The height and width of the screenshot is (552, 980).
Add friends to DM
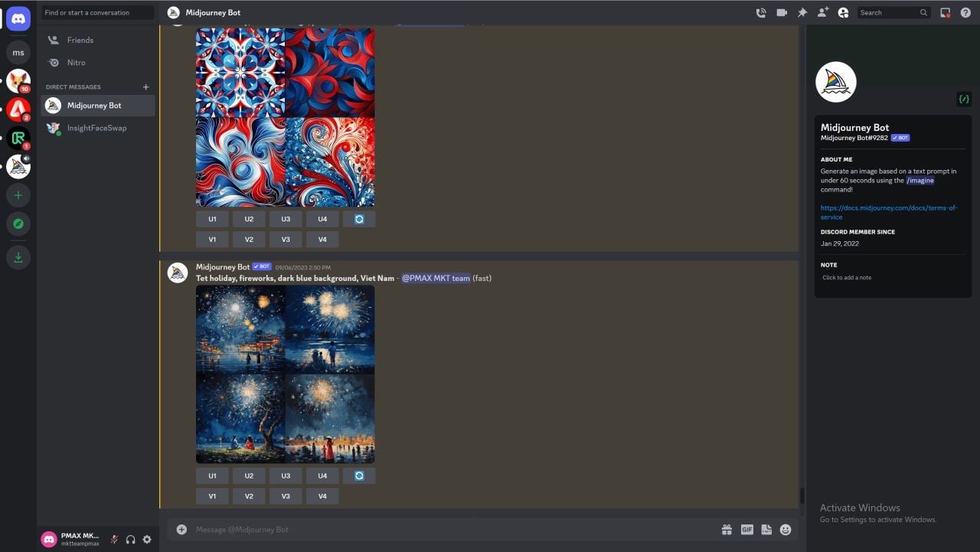point(823,12)
